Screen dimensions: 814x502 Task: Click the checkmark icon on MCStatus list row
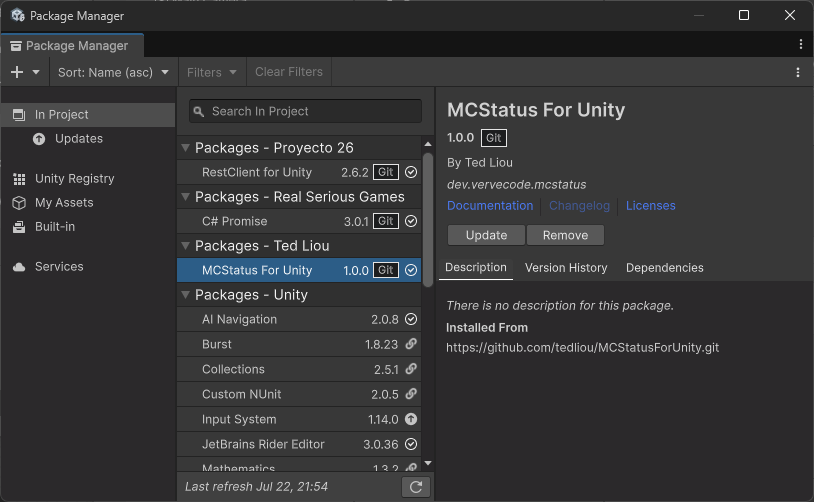pyautogui.click(x=411, y=270)
